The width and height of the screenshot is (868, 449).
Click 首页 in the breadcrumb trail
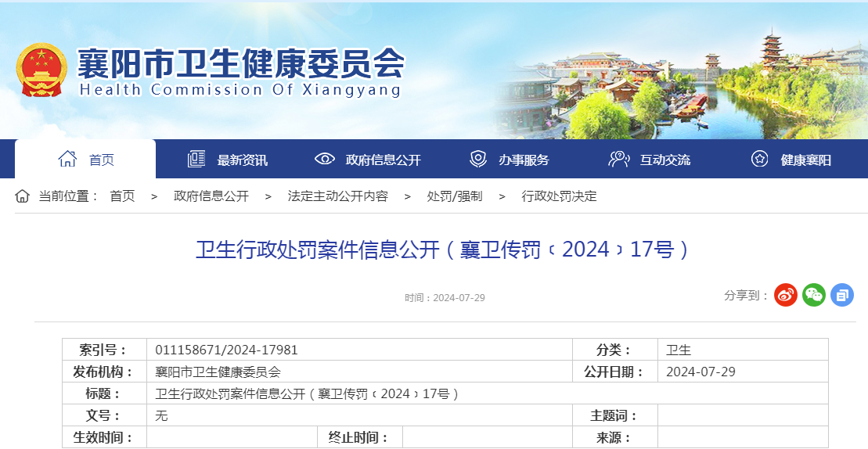[x=122, y=196]
